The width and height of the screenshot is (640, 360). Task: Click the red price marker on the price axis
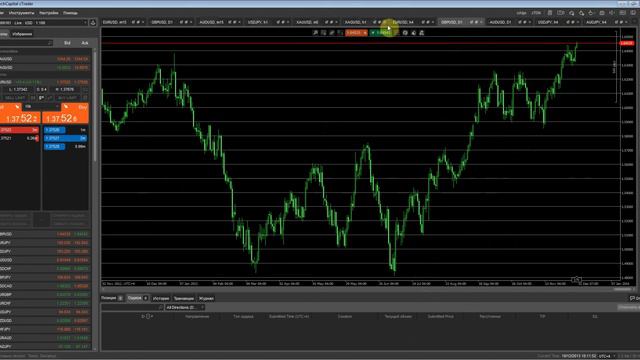627,43
